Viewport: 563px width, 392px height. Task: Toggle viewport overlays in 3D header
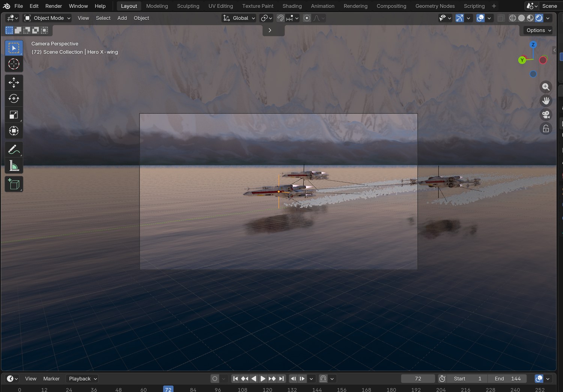pyautogui.click(x=480, y=18)
